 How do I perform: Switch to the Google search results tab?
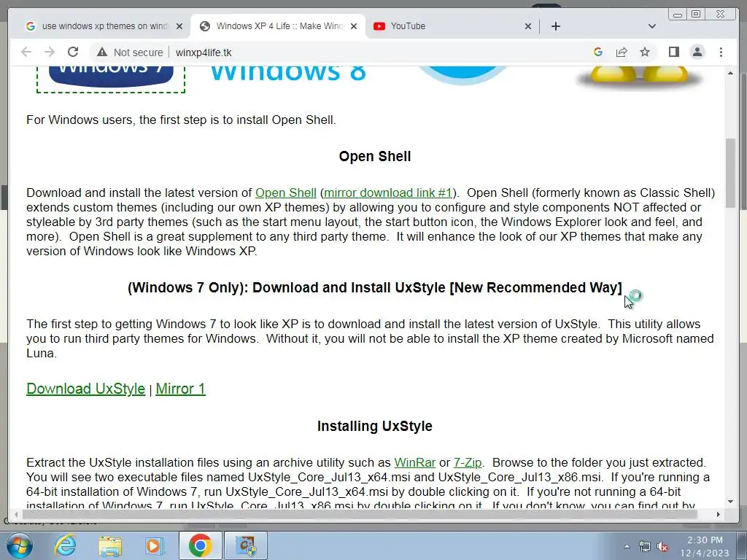pyautogui.click(x=104, y=26)
